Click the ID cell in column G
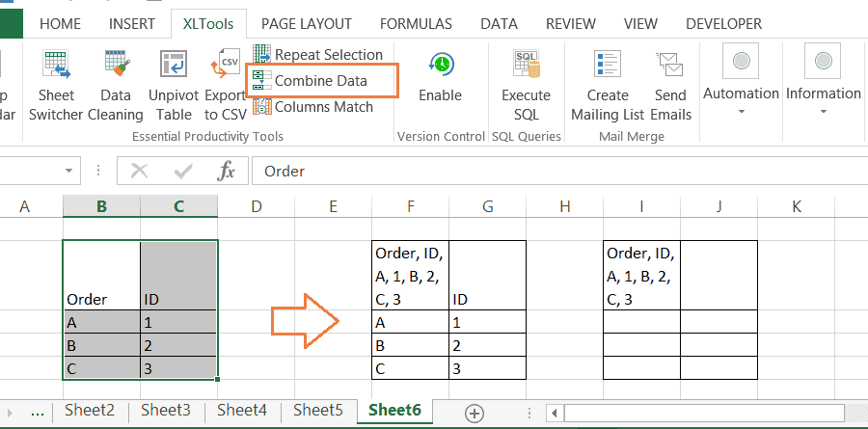Screen dimensions: 868x429 [x=488, y=275]
